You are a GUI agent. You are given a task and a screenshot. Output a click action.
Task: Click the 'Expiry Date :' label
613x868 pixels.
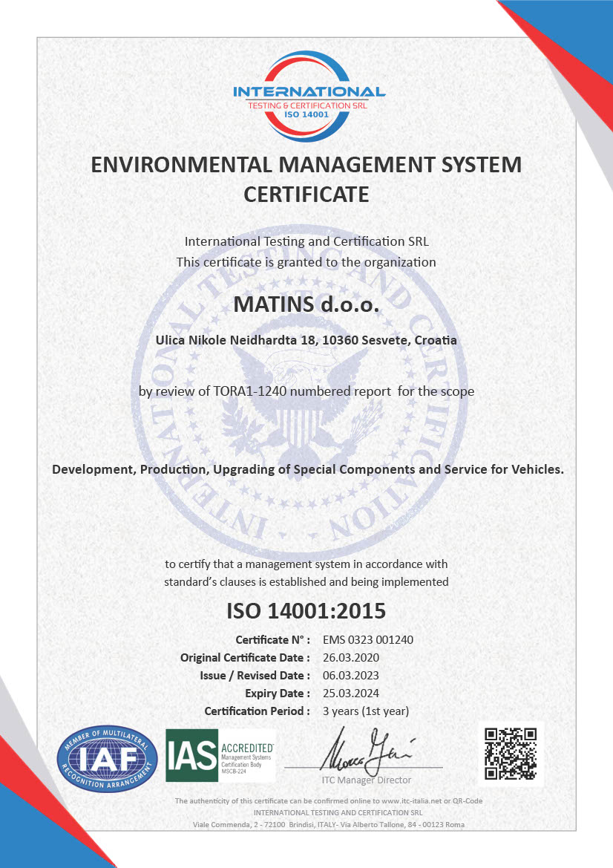click(x=278, y=693)
